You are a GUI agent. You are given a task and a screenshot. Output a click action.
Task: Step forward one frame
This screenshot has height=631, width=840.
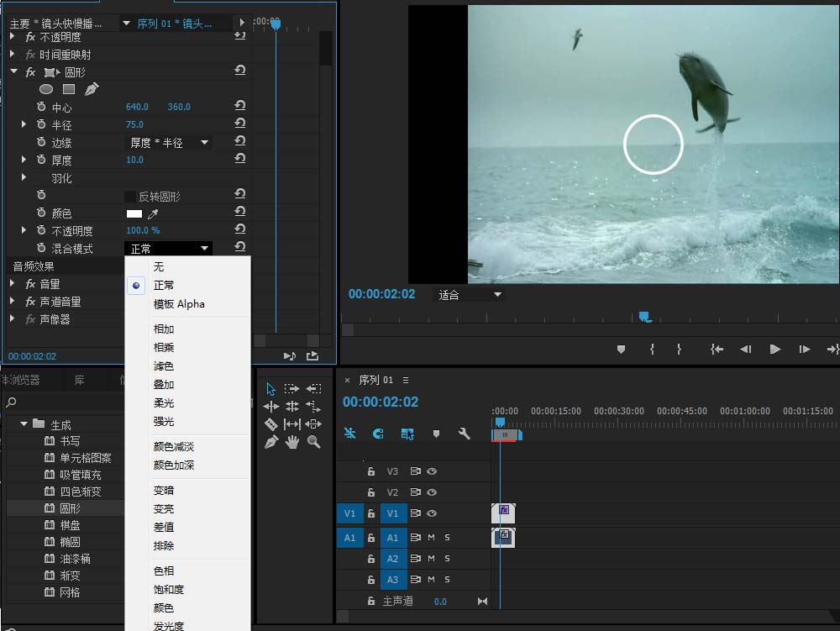coord(804,350)
